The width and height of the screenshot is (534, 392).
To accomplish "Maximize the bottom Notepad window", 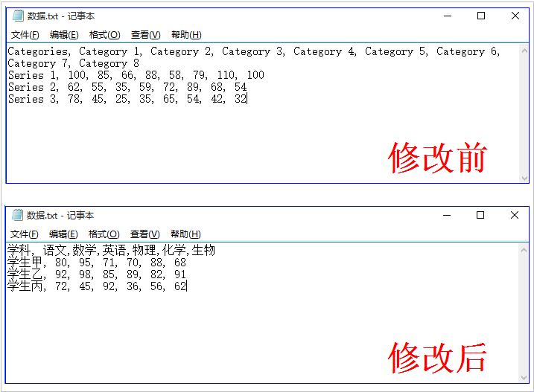I will tap(480, 215).
